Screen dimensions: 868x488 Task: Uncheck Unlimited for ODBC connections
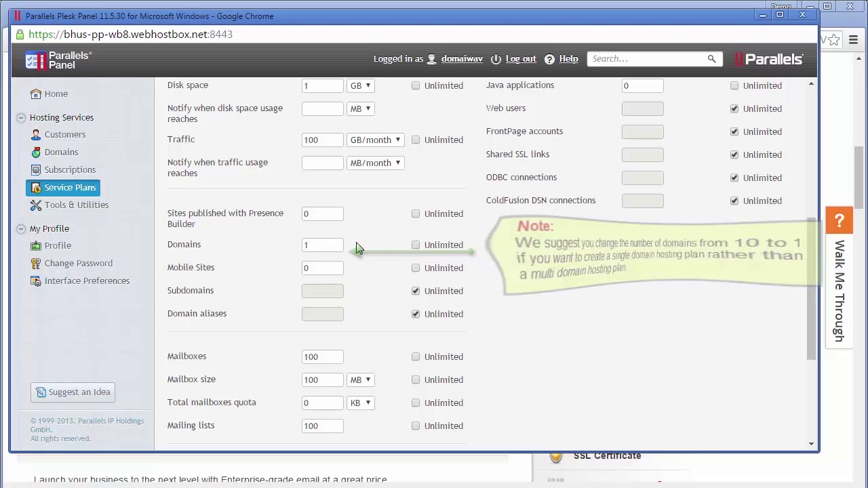click(734, 178)
